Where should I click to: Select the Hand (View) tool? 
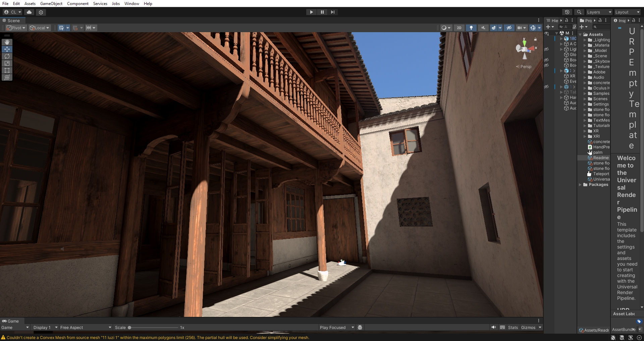[x=7, y=42]
